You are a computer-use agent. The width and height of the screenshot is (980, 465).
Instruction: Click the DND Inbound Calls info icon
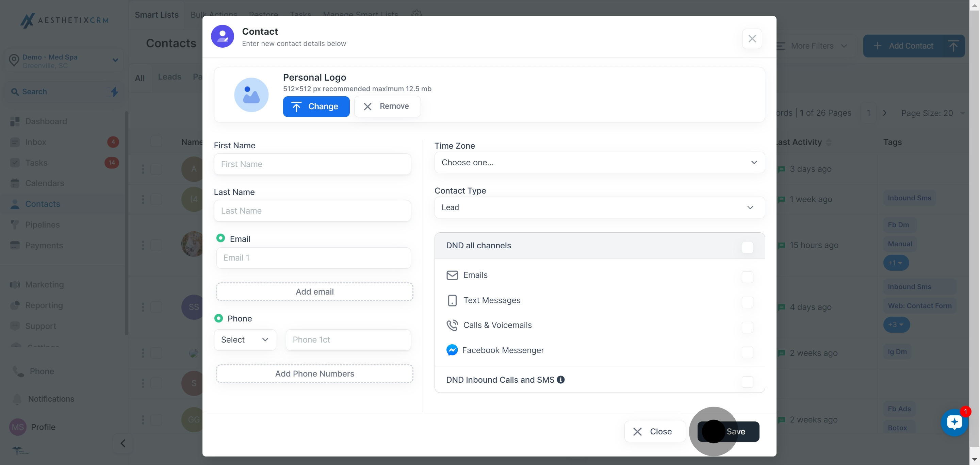coord(560,380)
